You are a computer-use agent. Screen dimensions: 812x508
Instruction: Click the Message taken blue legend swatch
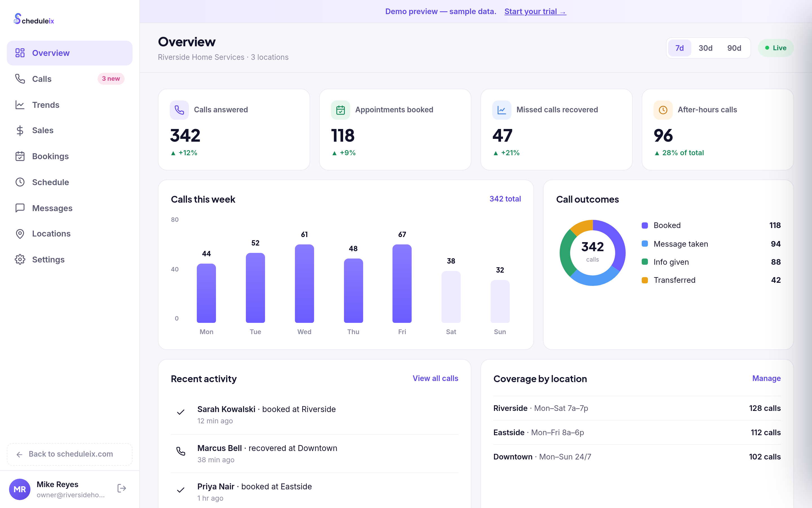pos(645,244)
